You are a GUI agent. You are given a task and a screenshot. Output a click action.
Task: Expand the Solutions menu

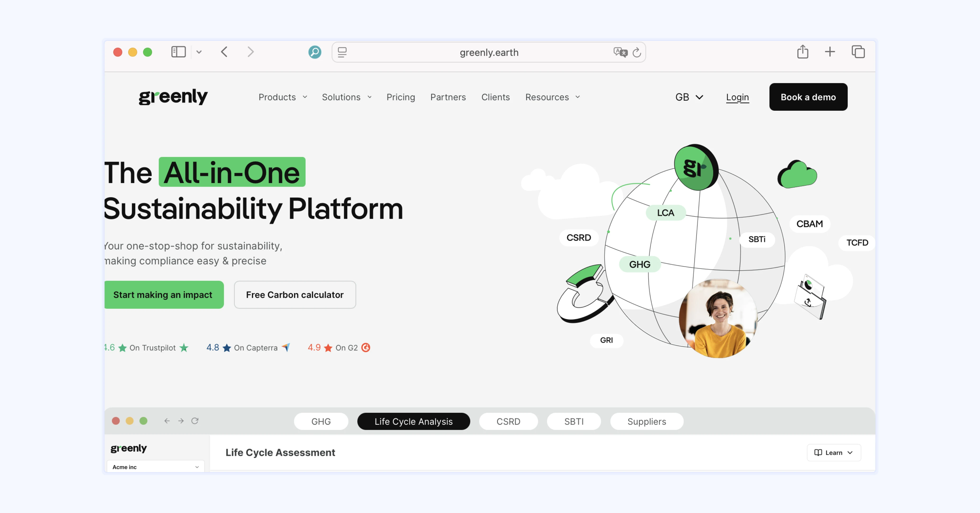pos(347,97)
